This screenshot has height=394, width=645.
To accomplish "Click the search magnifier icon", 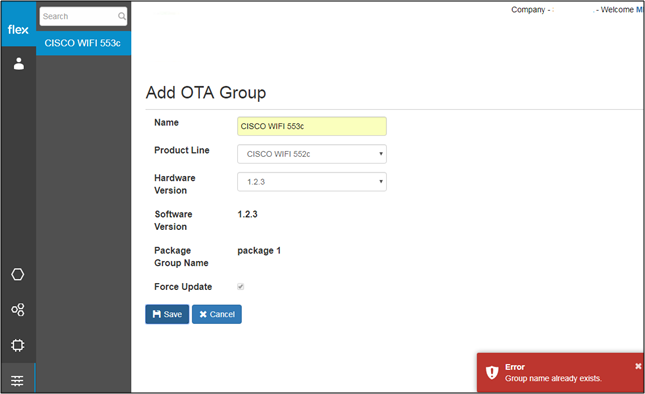I will 122,16.
